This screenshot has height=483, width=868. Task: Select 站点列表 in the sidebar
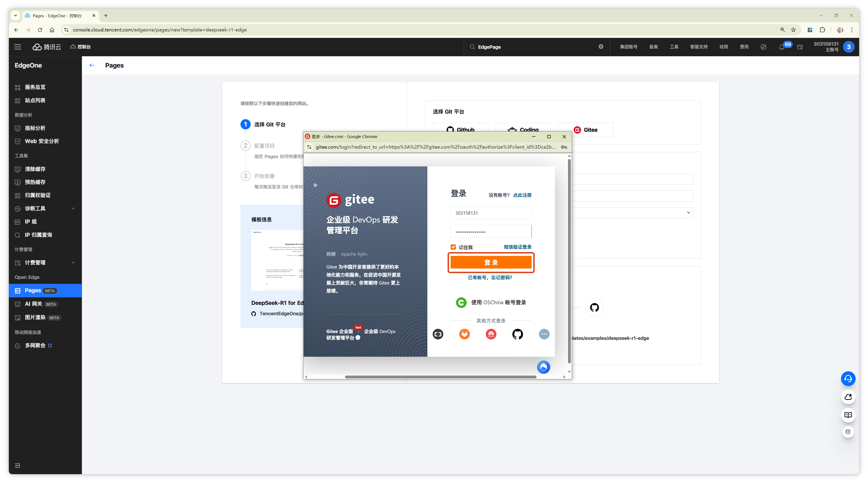coord(35,100)
